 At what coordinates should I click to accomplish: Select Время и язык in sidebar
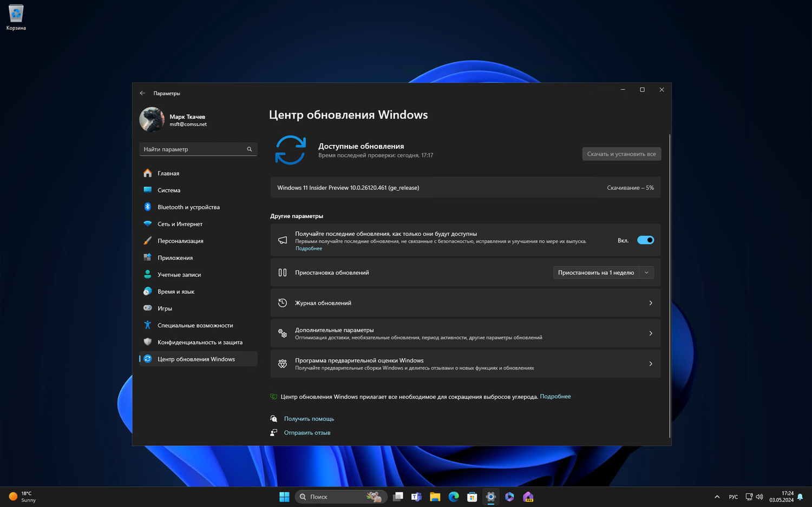(x=198, y=291)
